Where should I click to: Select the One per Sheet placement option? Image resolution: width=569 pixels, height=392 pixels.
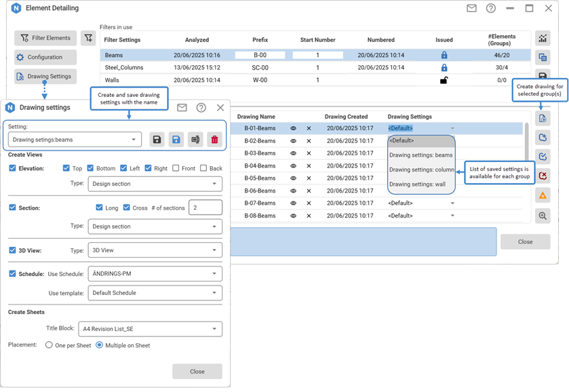point(49,345)
